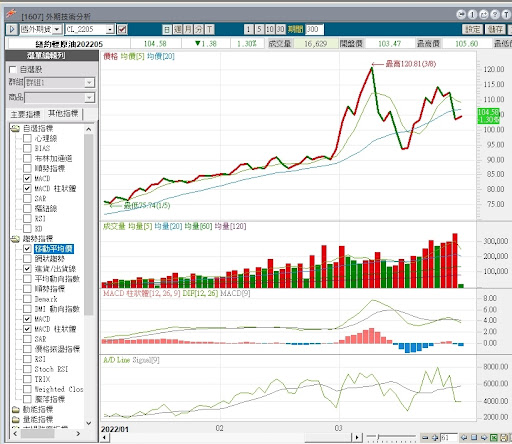Enable the 平均動向指數 indicator
This screenshot has height=444, width=512.
[x=27, y=279]
